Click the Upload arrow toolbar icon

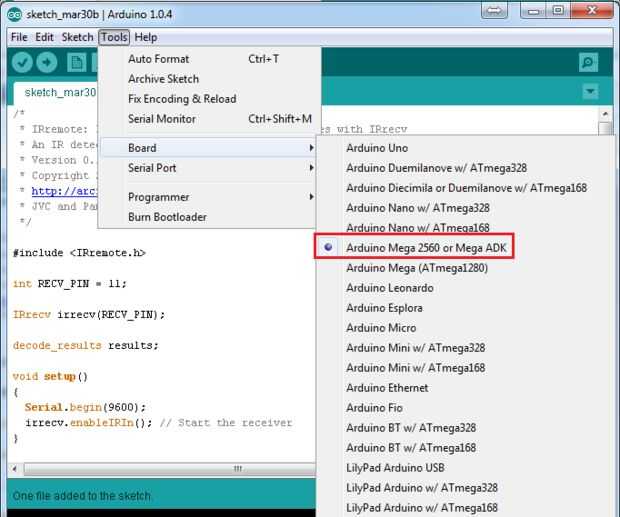click(x=47, y=62)
